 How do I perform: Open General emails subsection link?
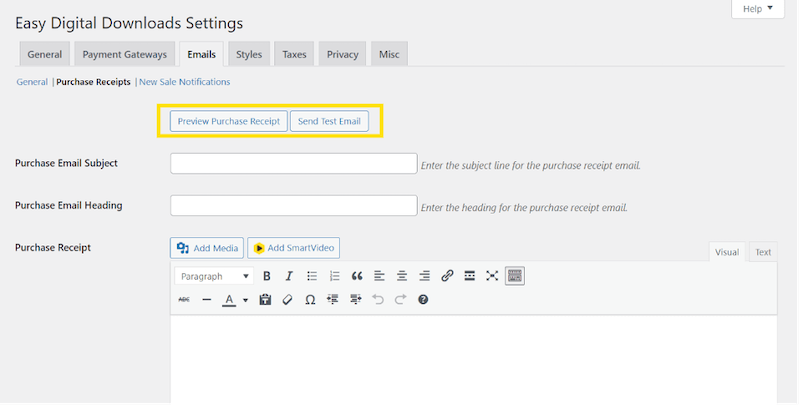32,82
